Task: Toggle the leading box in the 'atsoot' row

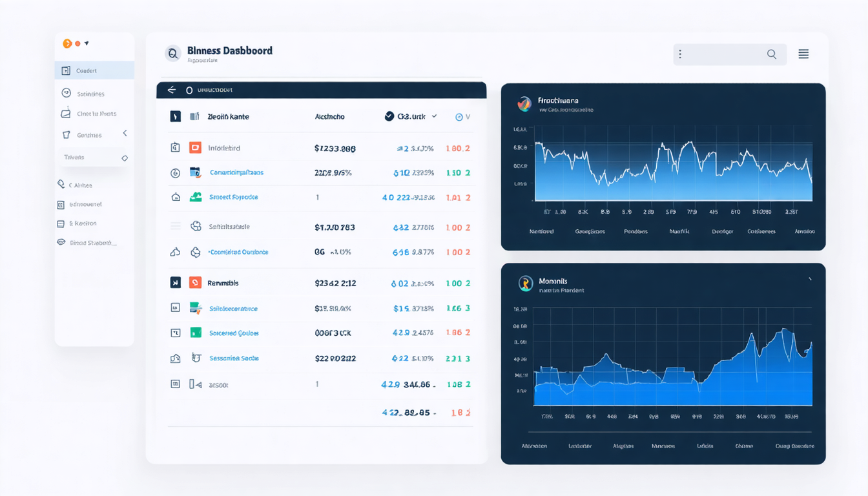Action: pos(175,384)
